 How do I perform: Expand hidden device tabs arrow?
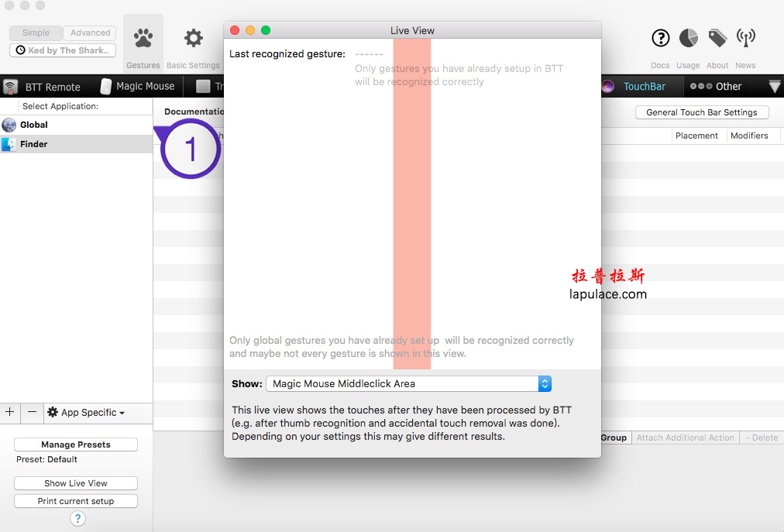pos(775,87)
